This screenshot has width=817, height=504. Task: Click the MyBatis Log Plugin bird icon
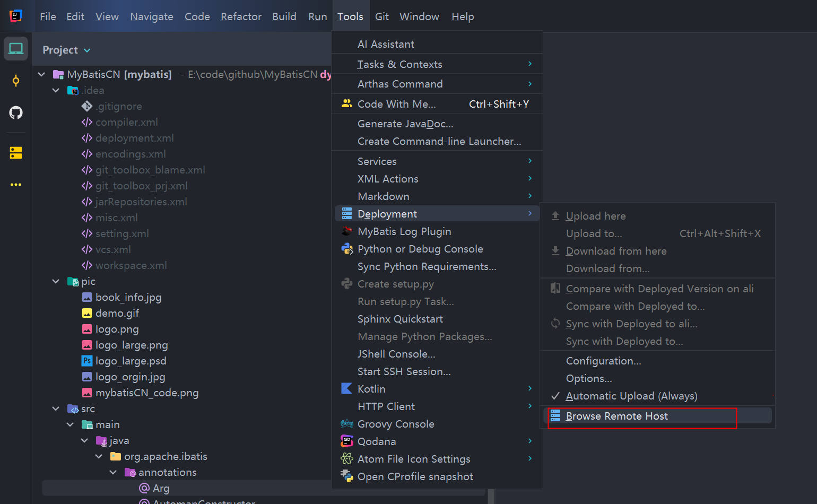347,231
